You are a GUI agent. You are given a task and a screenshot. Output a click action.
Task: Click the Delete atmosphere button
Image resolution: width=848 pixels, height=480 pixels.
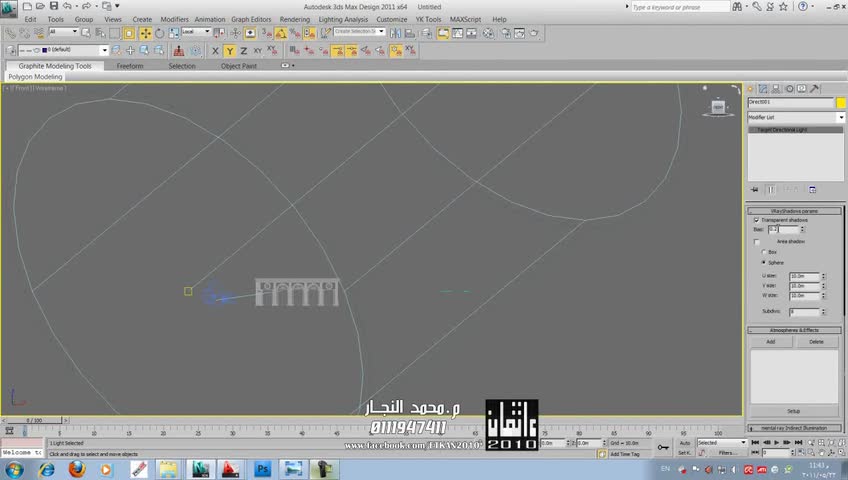pyautogui.click(x=816, y=342)
